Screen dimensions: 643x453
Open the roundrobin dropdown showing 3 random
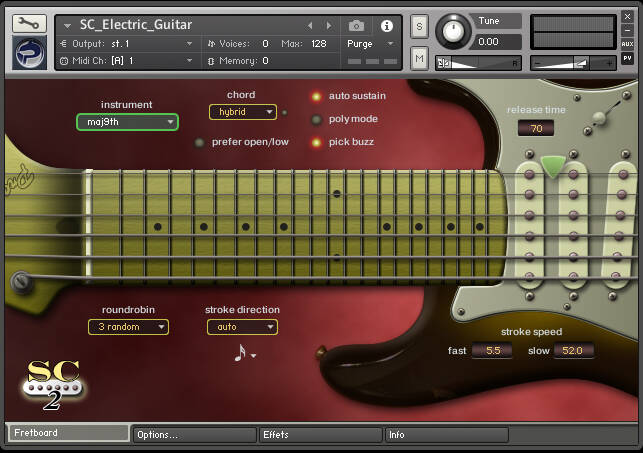128,327
